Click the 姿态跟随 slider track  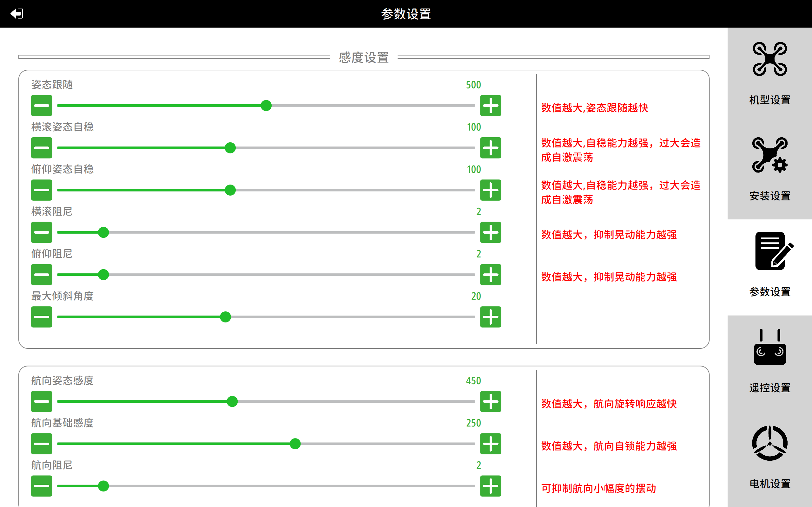click(x=369, y=106)
